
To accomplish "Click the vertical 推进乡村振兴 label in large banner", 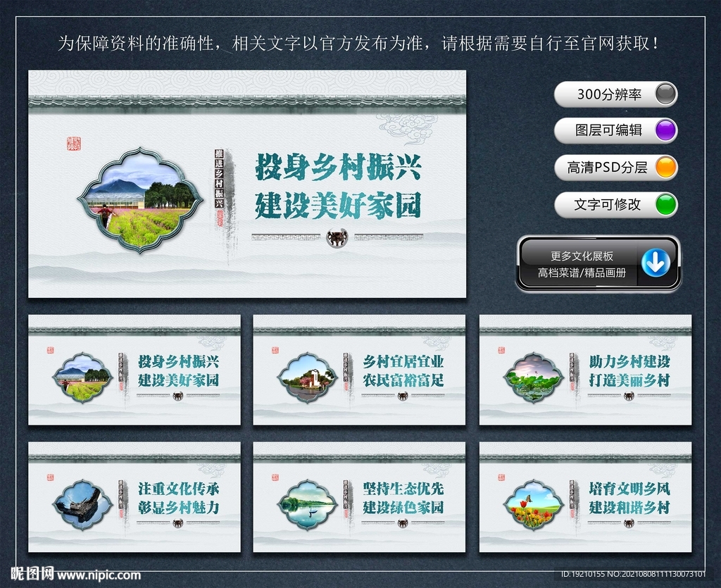I will [x=220, y=180].
